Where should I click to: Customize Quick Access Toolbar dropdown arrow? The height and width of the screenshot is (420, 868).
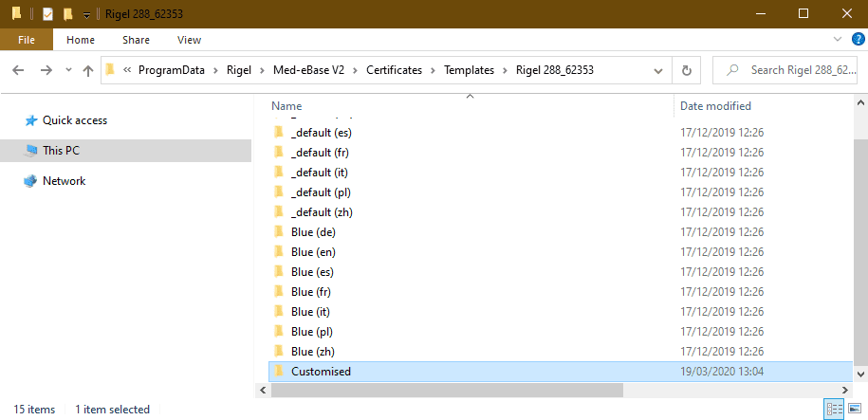86,14
